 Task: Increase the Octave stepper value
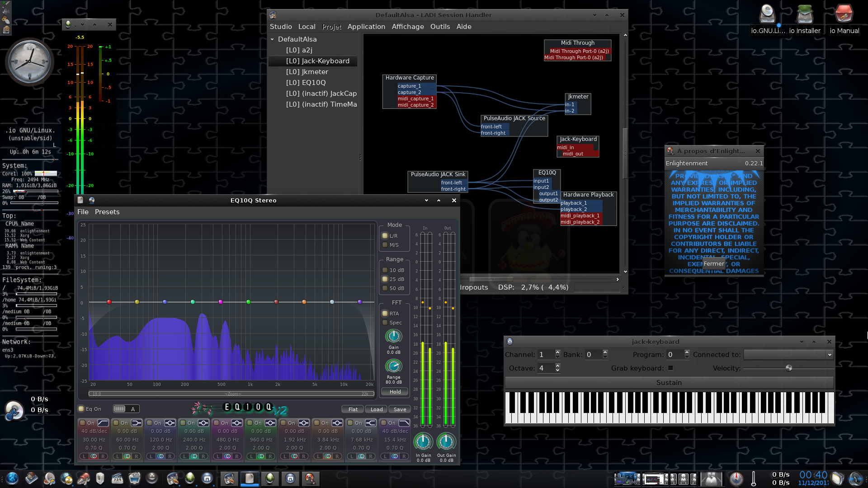click(557, 366)
